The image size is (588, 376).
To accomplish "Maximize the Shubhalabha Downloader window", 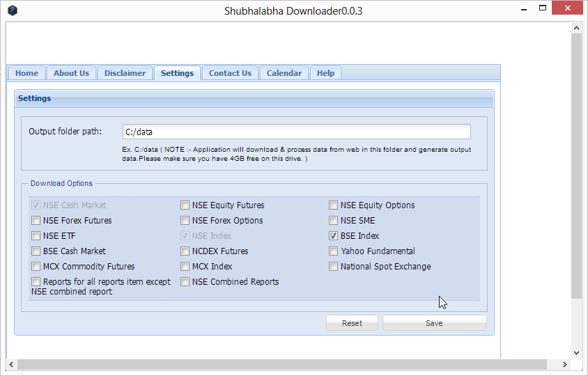I will (543, 8).
